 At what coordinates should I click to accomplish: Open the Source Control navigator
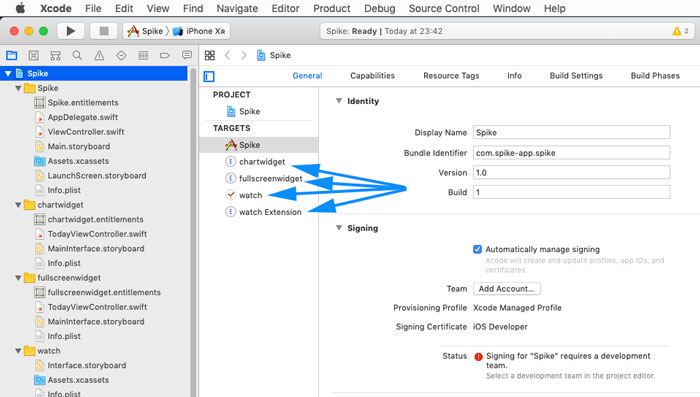[x=33, y=55]
